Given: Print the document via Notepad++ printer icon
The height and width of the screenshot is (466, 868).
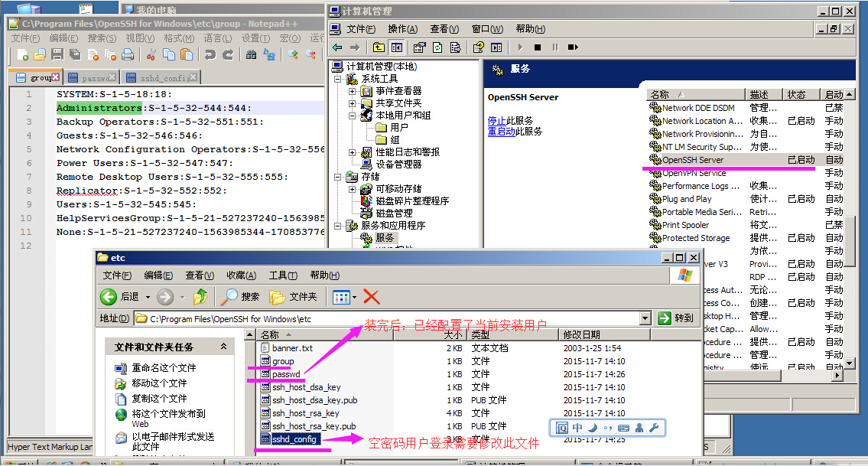Looking at the screenshot, I should 128,54.
